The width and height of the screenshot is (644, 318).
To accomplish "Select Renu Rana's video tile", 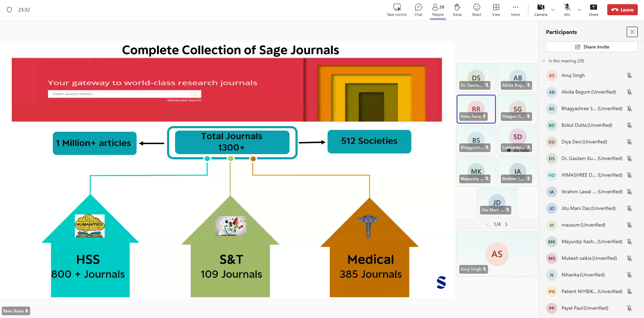I will click(x=476, y=109).
